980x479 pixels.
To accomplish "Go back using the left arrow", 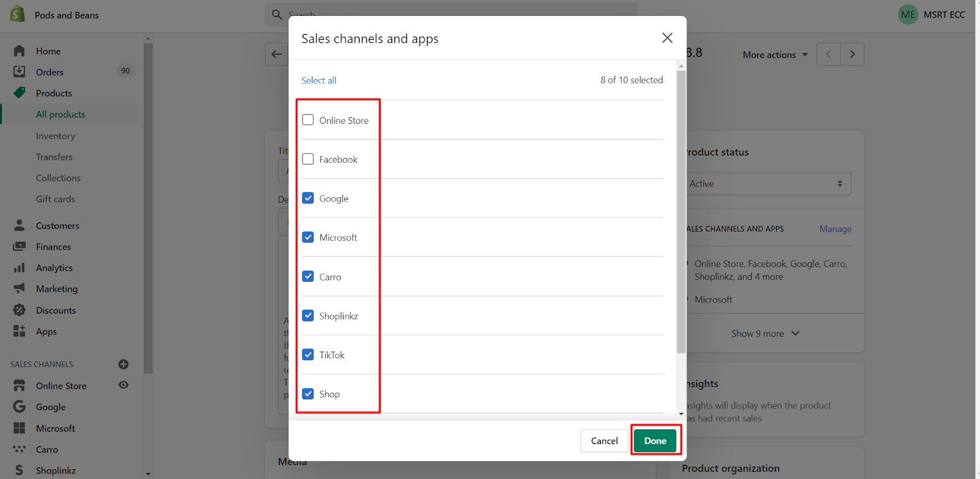I will tap(277, 55).
